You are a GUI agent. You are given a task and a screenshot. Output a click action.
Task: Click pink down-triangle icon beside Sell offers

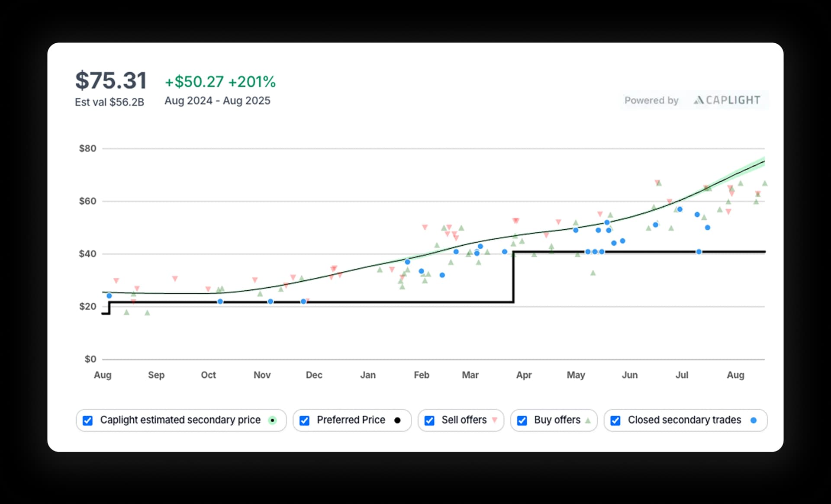point(495,420)
